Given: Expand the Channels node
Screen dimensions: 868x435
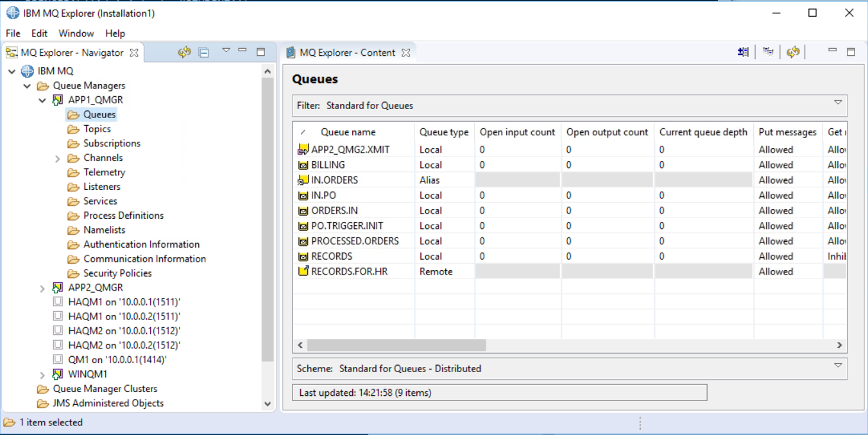Looking at the screenshot, I should click(58, 158).
